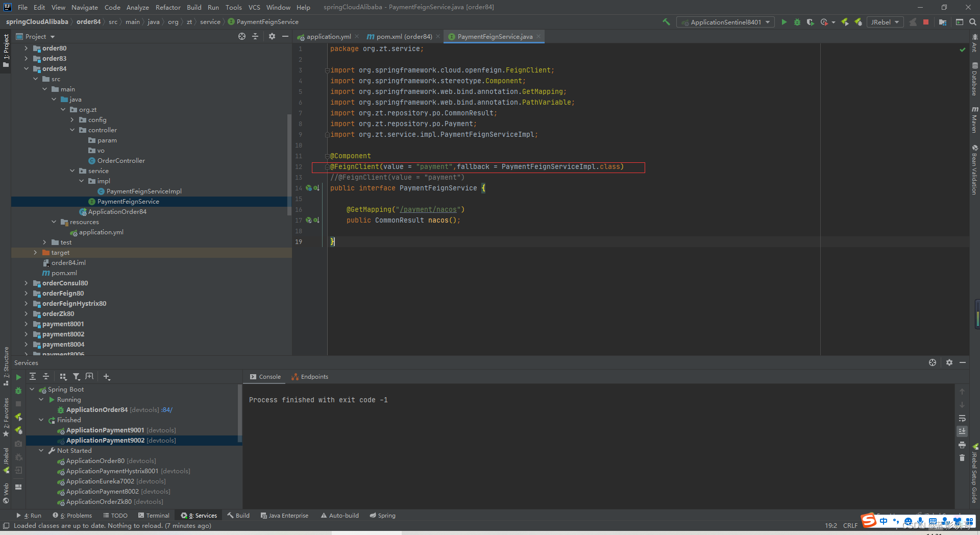
Task: Toggle the Maven side panel
Action: (x=974, y=120)
